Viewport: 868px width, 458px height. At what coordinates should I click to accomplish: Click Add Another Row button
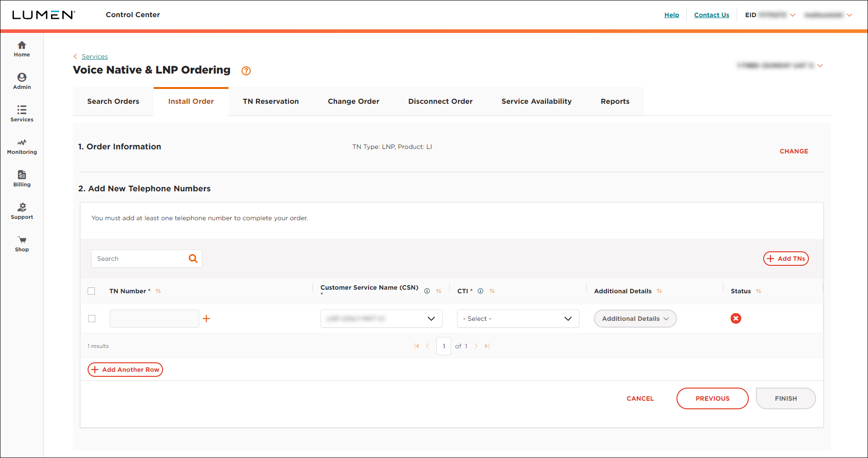click(125, 370)
